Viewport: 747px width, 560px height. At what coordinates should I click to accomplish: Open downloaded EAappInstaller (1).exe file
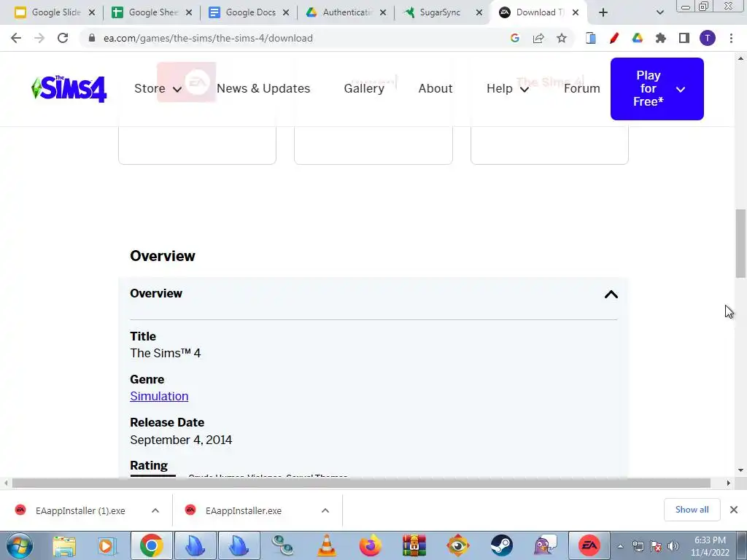tap(80, 510)
